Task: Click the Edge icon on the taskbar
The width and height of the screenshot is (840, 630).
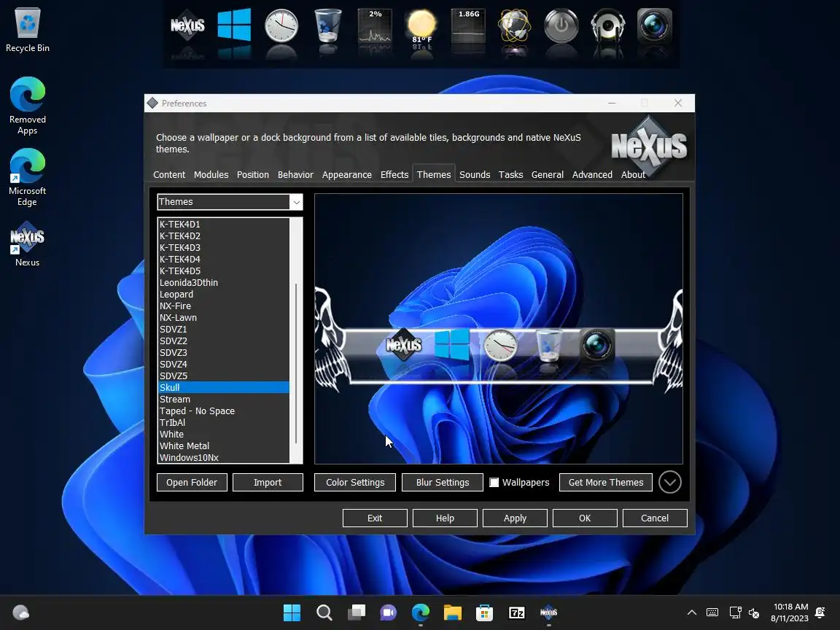Action: 421,612
